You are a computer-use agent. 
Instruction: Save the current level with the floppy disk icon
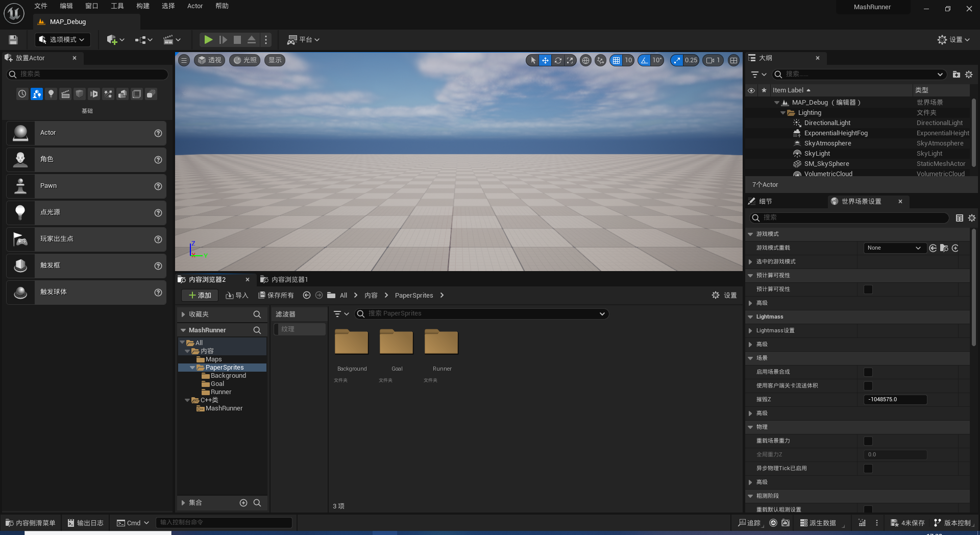[13, 40]
